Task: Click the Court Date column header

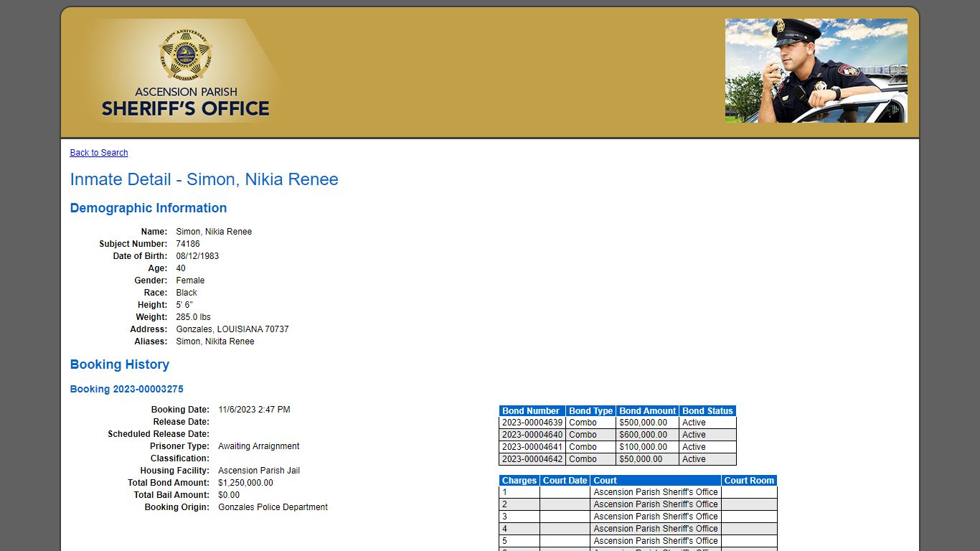Action: [565, 481]
